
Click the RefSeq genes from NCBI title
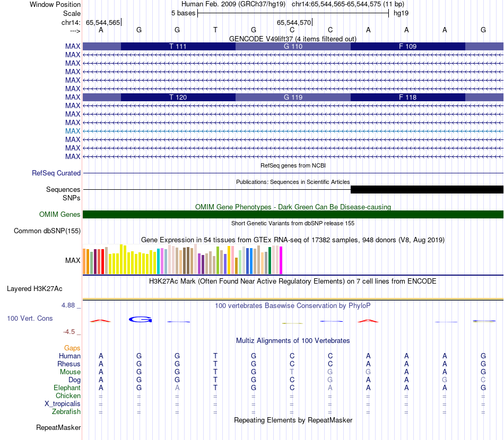(293, 165)
